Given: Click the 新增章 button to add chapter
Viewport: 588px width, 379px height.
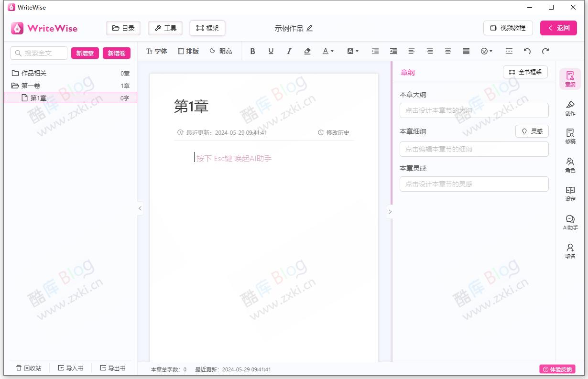Looking at the screenshot, I should tap(85, 53).
